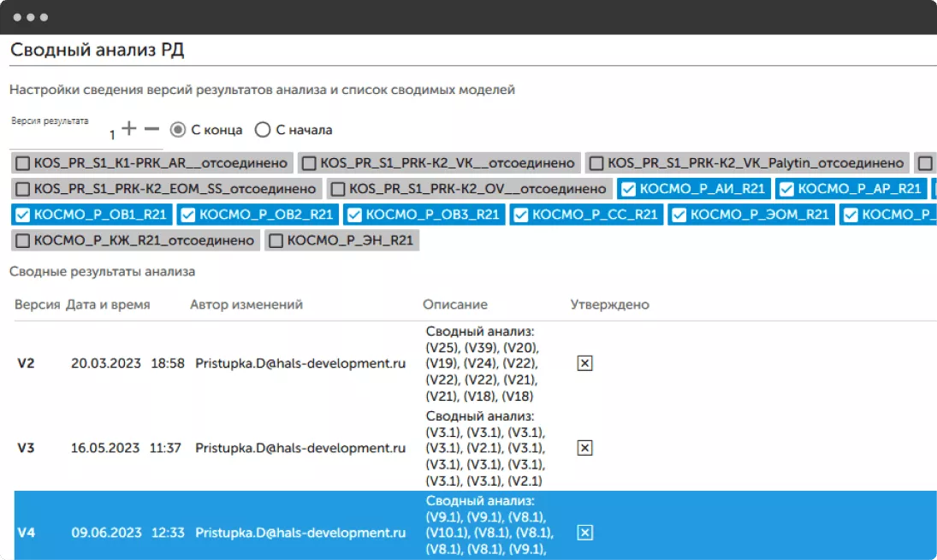The width and height of the screenshot is (937, 560).
Task: Tick КОСМО_Р_КЖ_R21_отсоединено checkbox
Action: pos(23,241)
